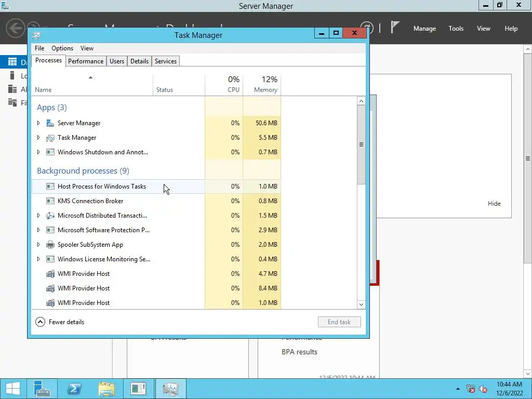
Task: Click the KMS Connection Broker icon
Action: 50,201
